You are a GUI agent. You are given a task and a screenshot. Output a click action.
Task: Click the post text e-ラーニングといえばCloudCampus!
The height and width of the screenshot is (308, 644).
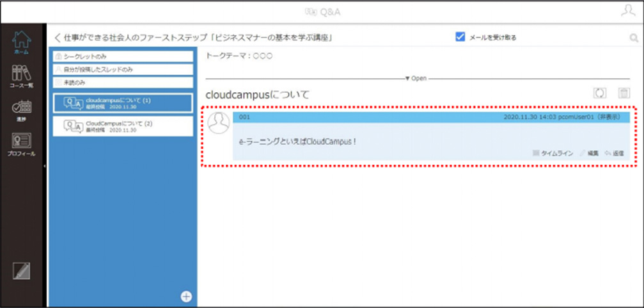(297, 142)
